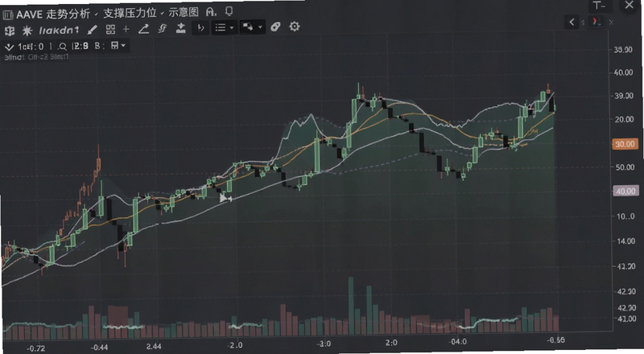The height and width of the screenshot is (354, 644).
Task: Click the 'A' text icon in the title bar
Action: 211,12
